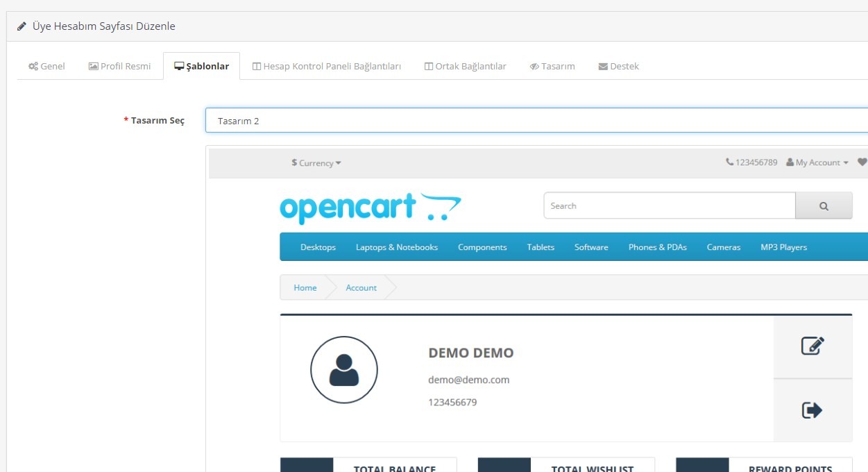Click the heart wishlist icon
The image size is (868, 472).
tap(862, 162)
